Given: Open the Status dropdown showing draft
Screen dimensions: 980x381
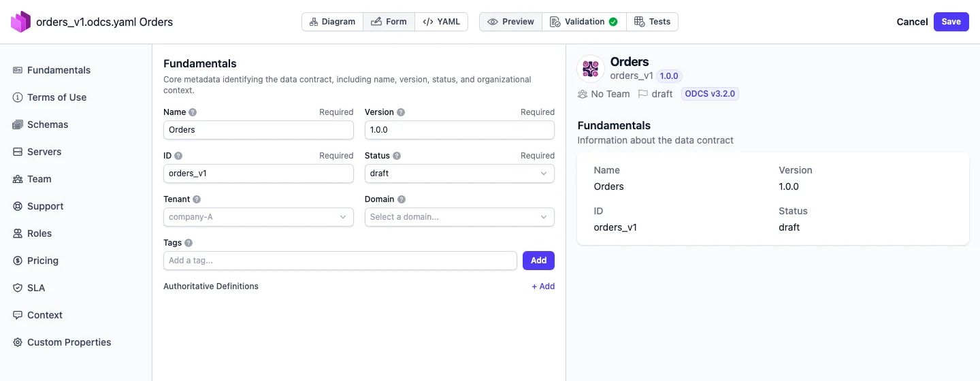Looking at the screenshot, I should coord(459,173).
